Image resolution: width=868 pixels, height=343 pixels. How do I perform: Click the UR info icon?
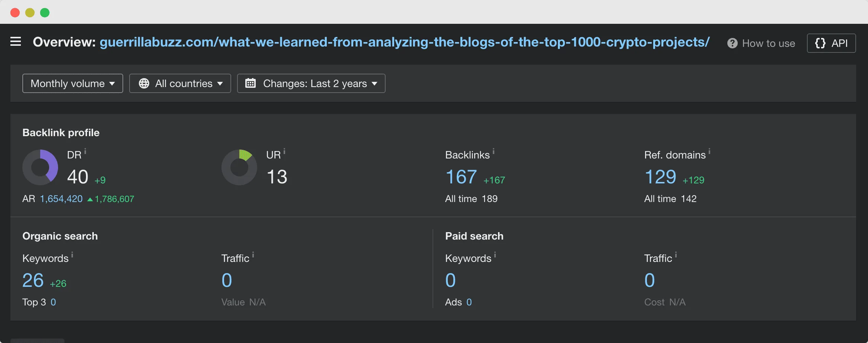284,151
